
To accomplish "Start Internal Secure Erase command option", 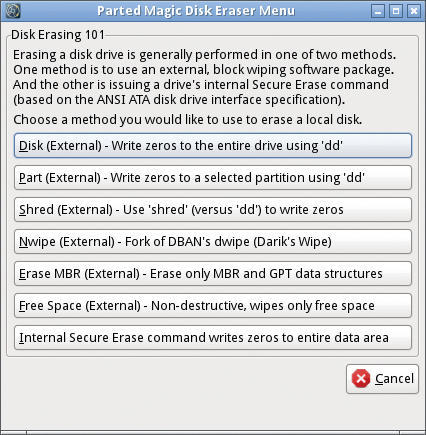I will 213,338.
